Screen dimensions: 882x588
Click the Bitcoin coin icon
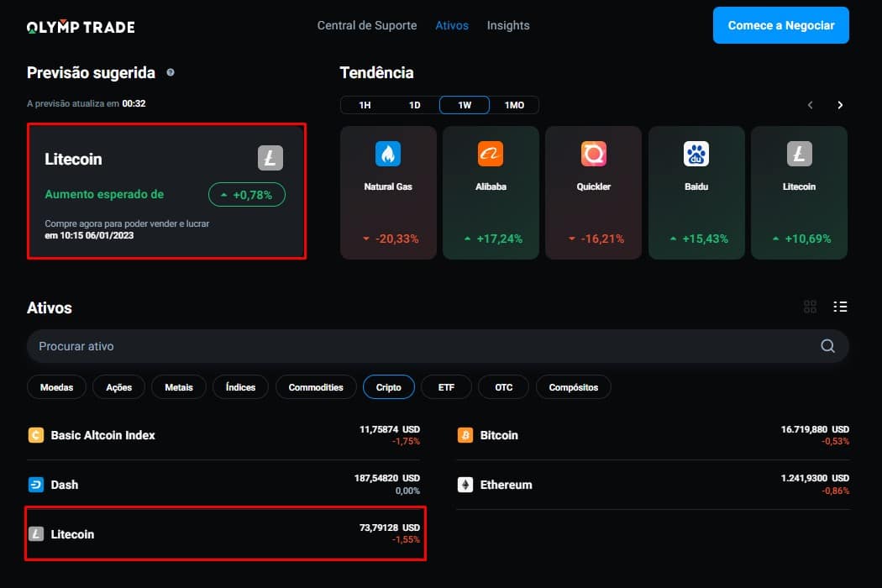(465, 435)
